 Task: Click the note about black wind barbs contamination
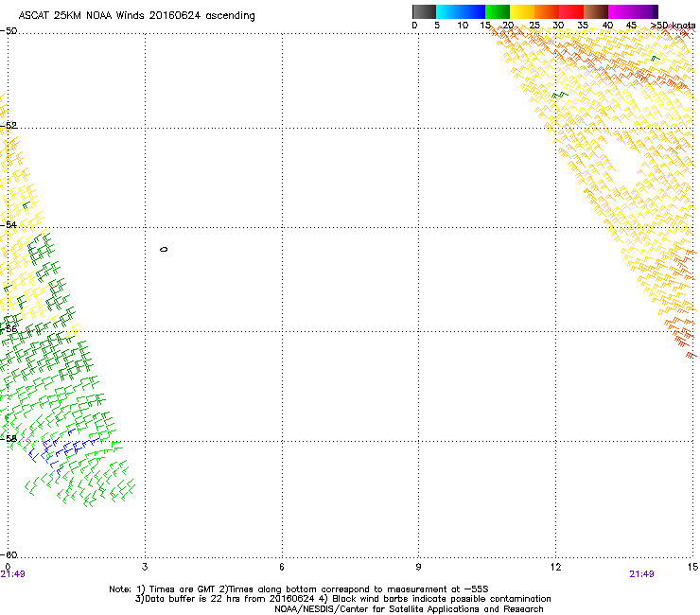[x=435, y=599]
